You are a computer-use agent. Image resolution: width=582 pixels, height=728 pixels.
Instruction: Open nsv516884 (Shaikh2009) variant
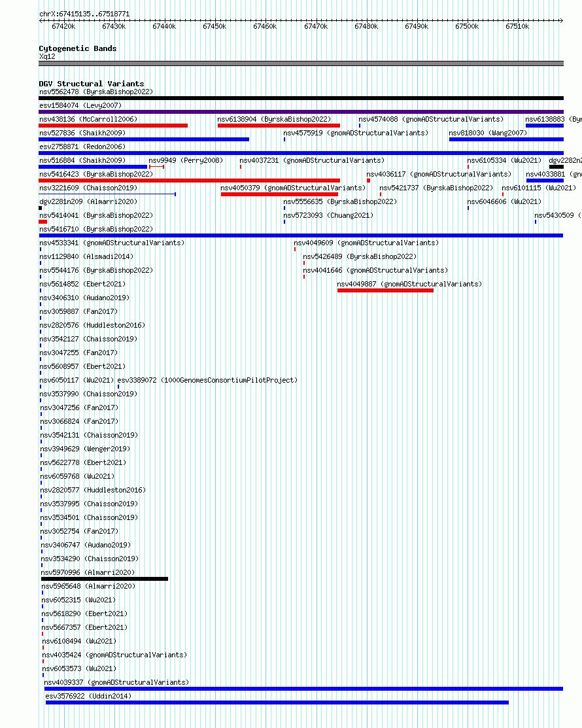coord(82,161)
